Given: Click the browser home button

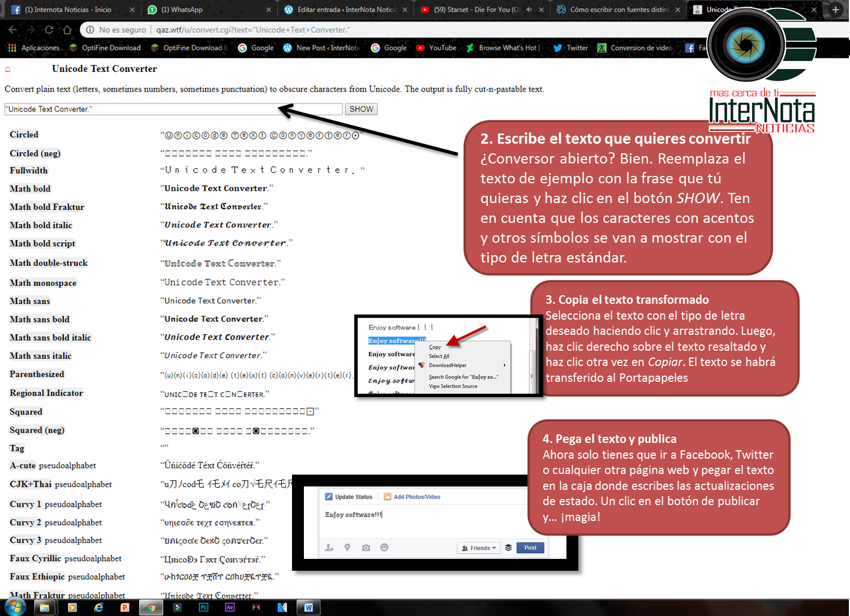Looking at the screenshot, I should [x=67, y=30].
